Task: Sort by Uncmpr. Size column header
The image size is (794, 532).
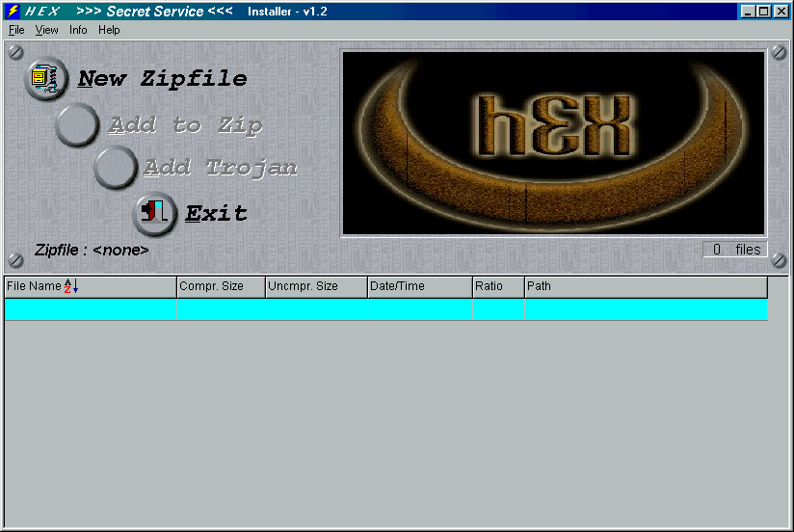Action: click(316, 286)
